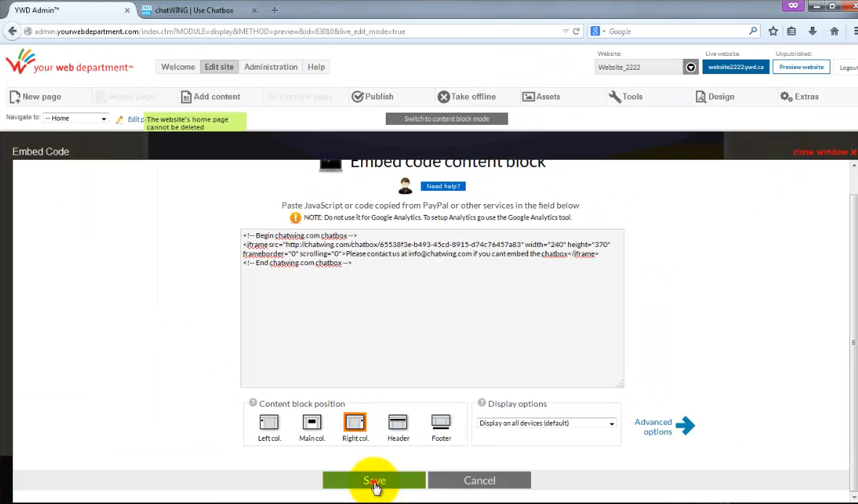858x504 pixels.
Task: Select Footer position icon
Action: click(x=441, y=422)
